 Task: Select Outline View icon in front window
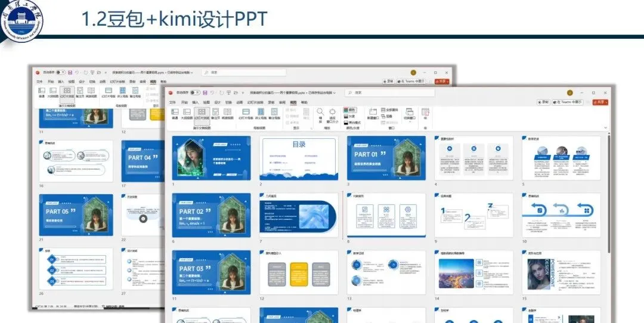[x=187, y=112]
